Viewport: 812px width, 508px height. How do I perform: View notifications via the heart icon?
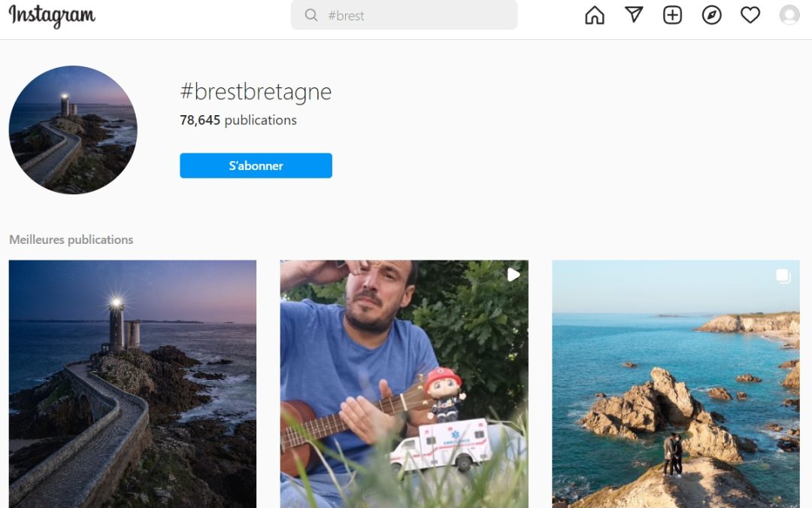tap(750, 14)
